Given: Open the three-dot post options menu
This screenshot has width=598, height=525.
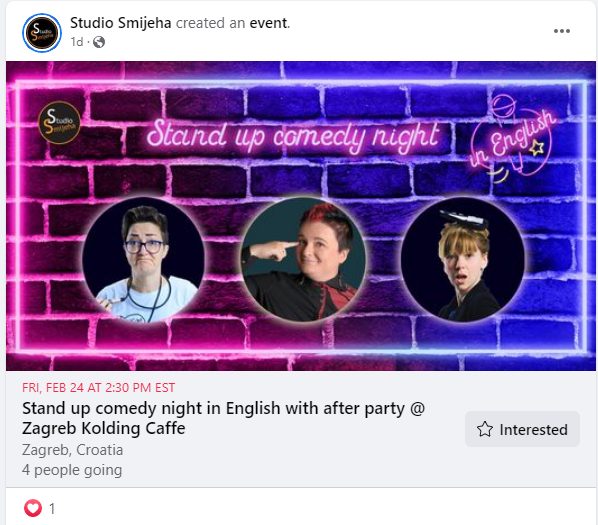Looking at the screenshot, I should [x=562, y=31].
